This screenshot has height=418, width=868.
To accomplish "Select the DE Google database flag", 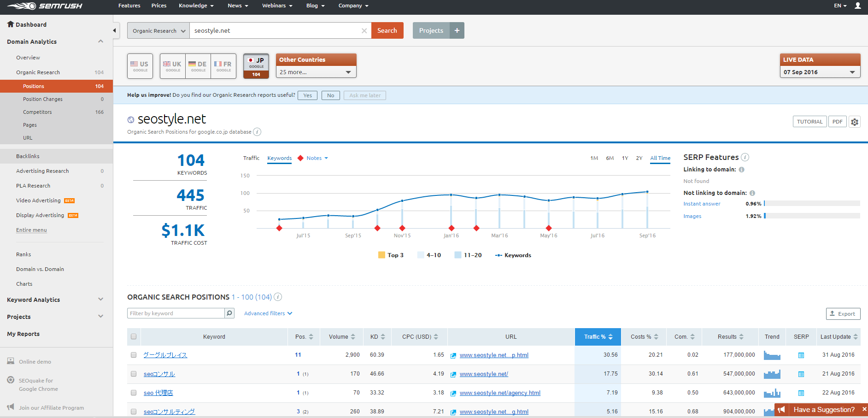I will coord(198,66).
